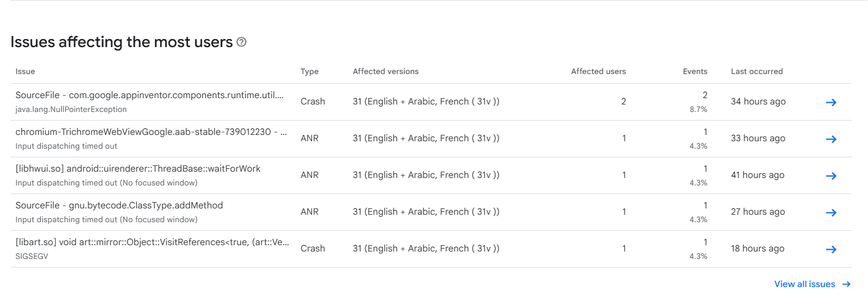This screenshot has height=298, width=868.
Task: Open TrichromeWebView ANR issue arrow
Action: coord(831,139)
